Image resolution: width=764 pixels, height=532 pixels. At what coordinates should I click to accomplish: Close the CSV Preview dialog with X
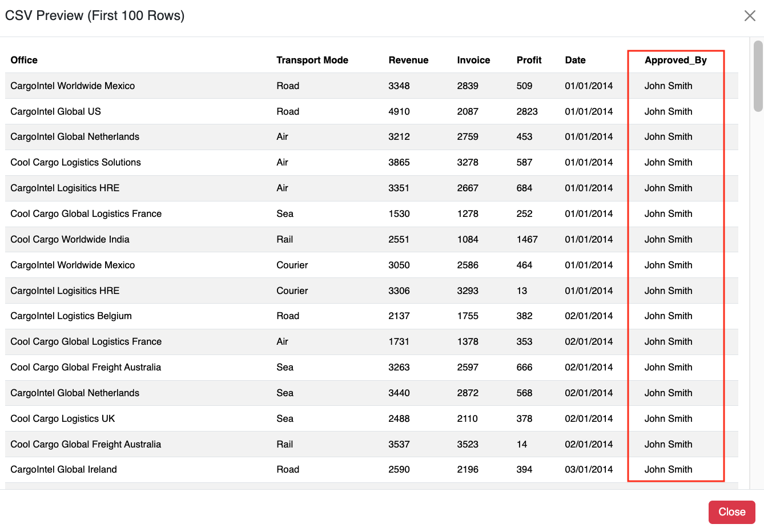750,16
